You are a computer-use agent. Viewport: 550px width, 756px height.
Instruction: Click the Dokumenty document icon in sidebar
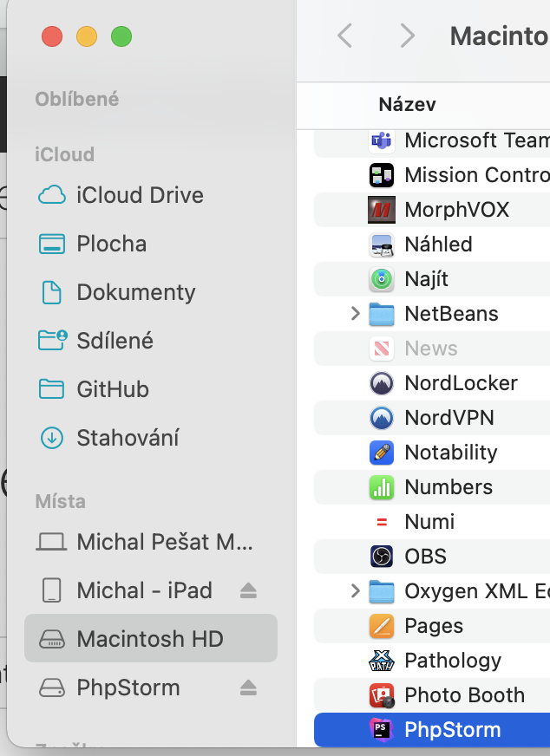(52, 293)
